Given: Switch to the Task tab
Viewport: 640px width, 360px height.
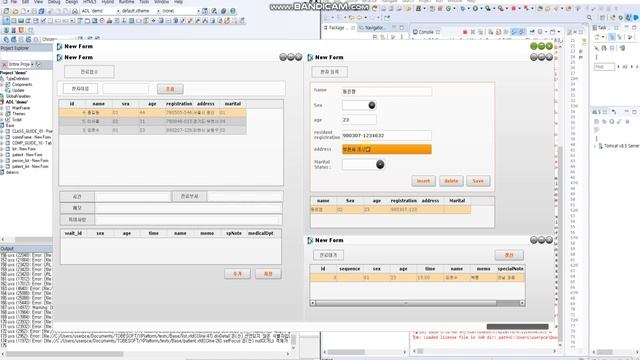Looking at the screenshot, I should pos(602,28).
